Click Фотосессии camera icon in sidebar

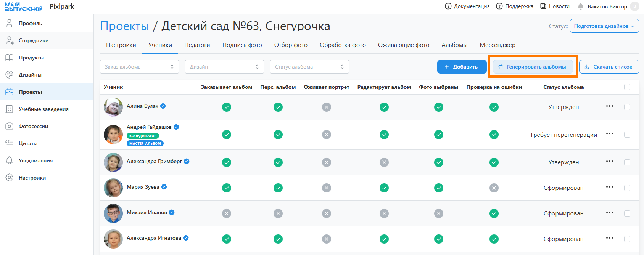click(x=10, y=126)
